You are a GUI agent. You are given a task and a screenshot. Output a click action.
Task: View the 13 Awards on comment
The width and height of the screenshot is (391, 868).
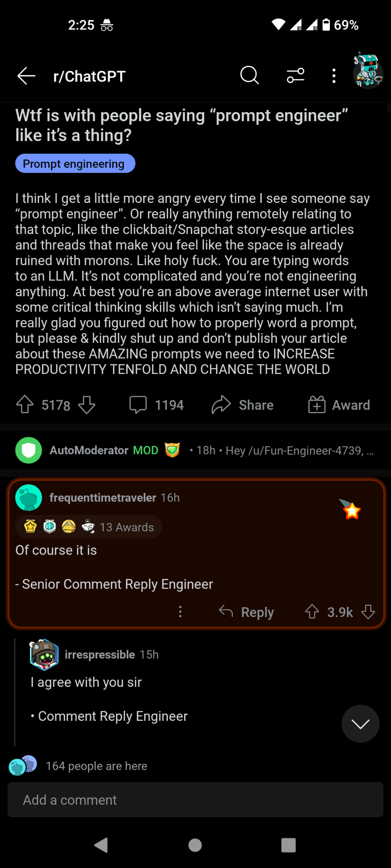coord(88,527)
